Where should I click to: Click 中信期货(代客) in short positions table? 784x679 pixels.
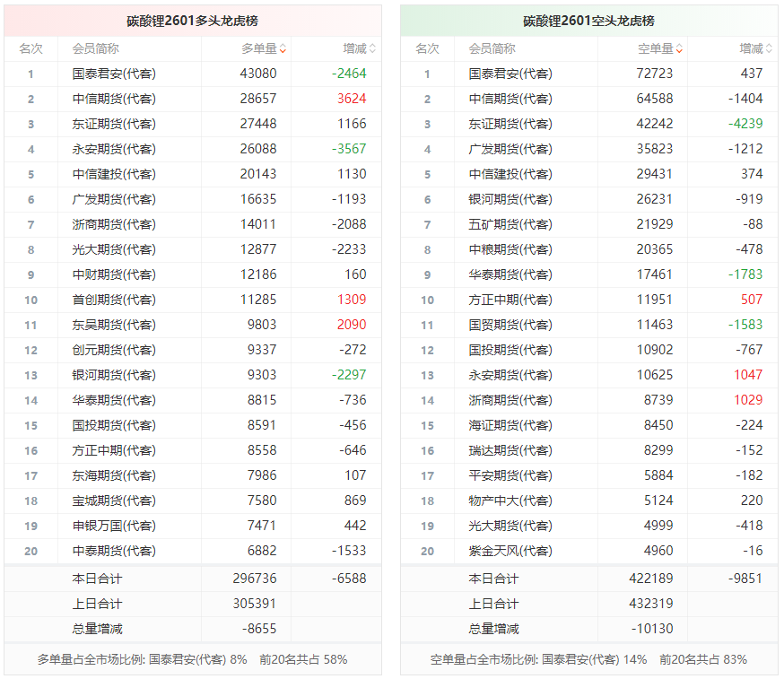510,99
